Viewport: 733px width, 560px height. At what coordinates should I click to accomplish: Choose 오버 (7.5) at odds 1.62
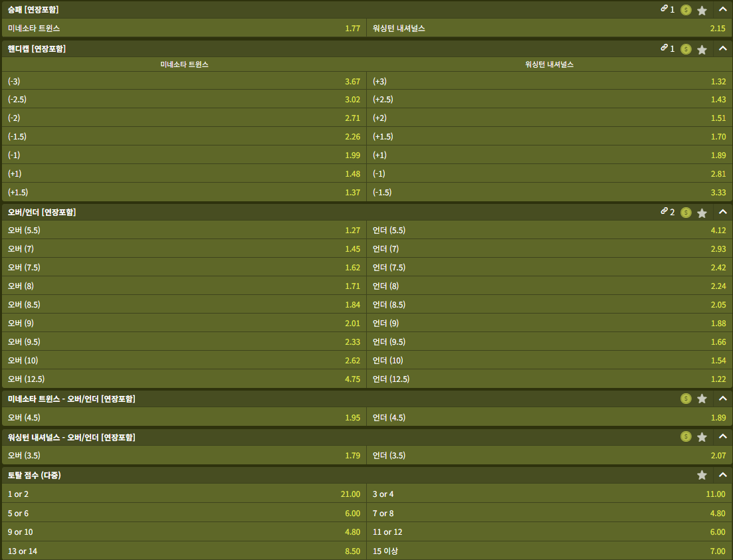point(184,267)
